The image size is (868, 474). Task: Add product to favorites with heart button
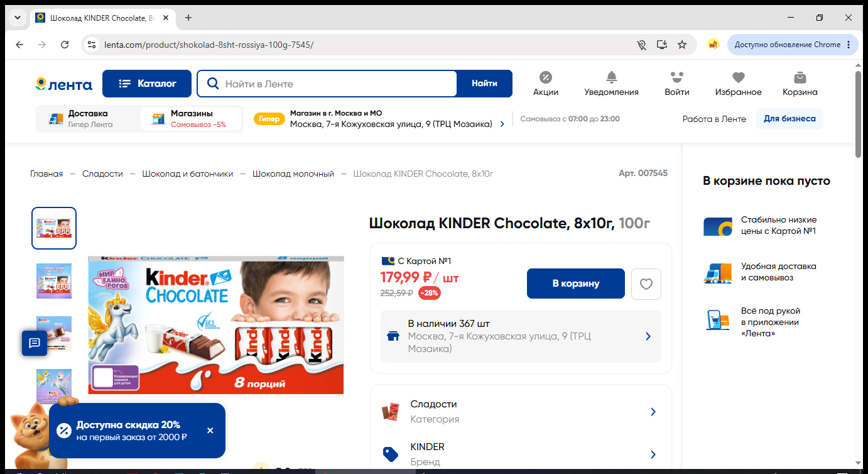pyautogui.click(x=646, y=284)
